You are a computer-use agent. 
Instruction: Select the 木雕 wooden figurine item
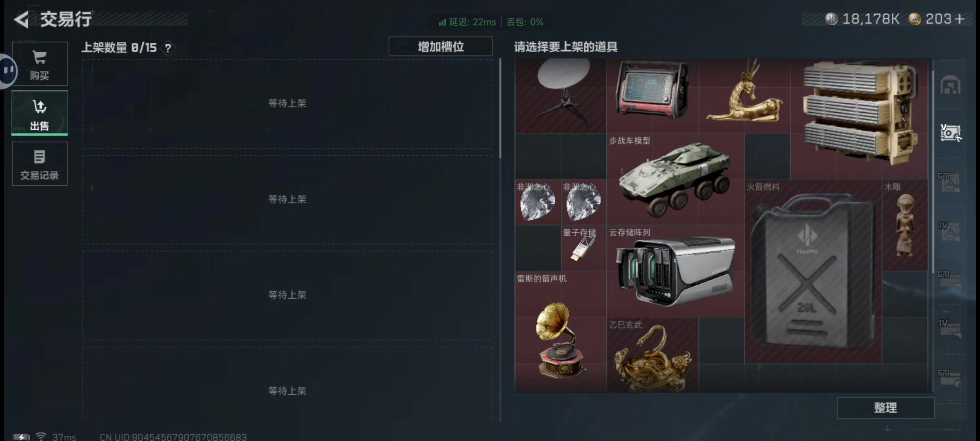(905, 225)
